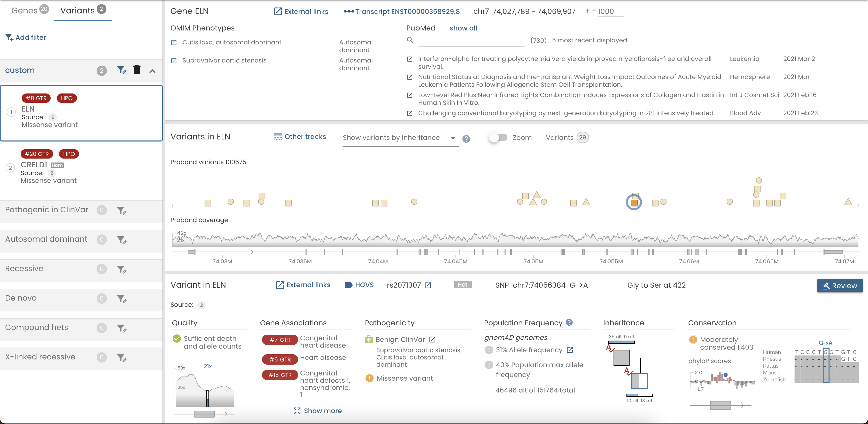Screen dimensions: 868x424
Task: Select the ELN missense variant card
Action: click(x=82, y=113)
